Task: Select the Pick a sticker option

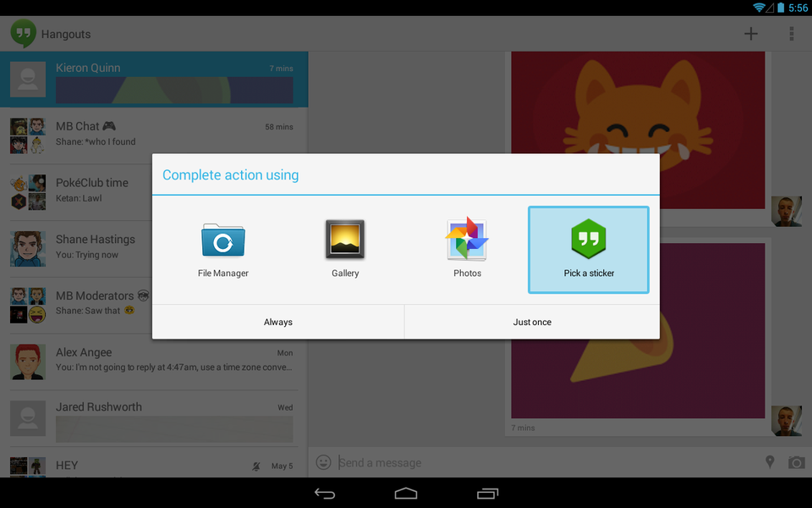Action: 589,249
